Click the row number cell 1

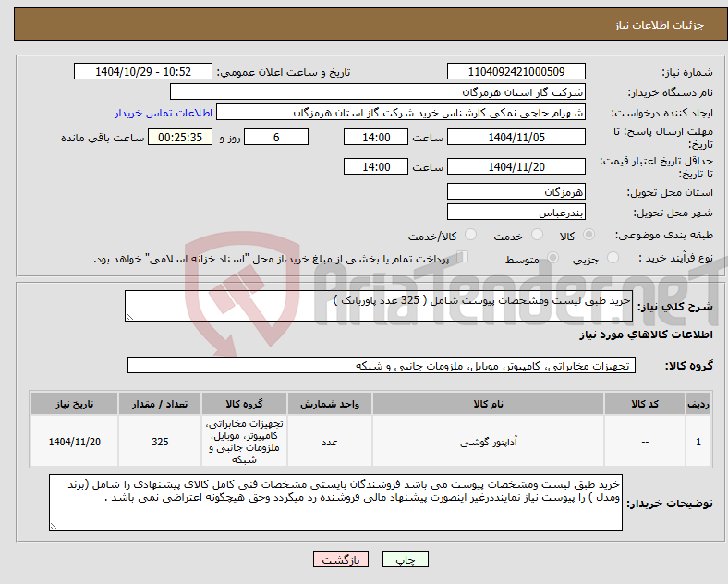point(698,442)
